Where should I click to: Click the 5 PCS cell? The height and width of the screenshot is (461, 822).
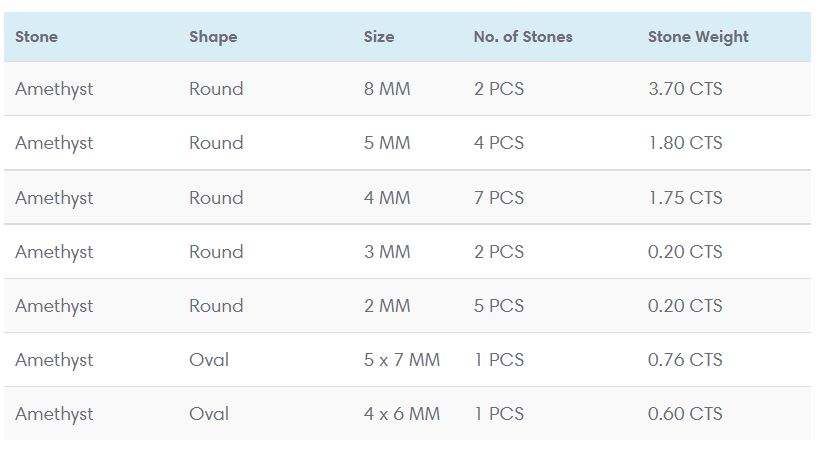[499, 306]
